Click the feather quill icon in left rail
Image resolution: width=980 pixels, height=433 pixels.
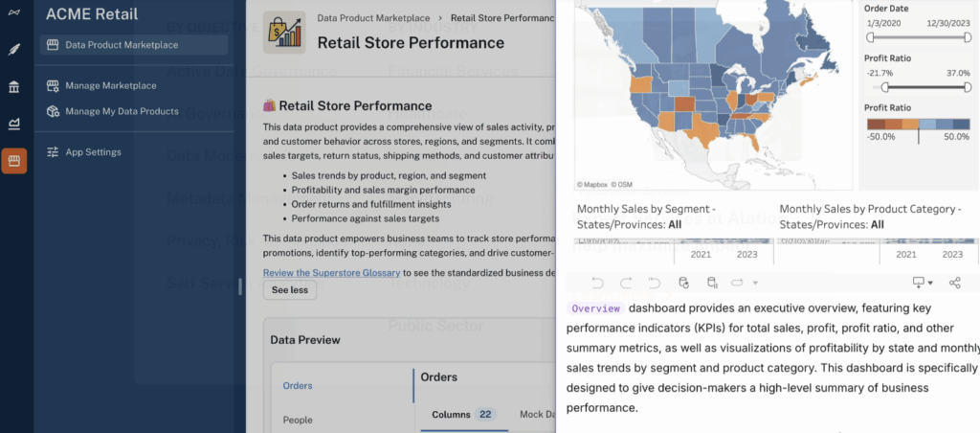(x=14, y=50)
